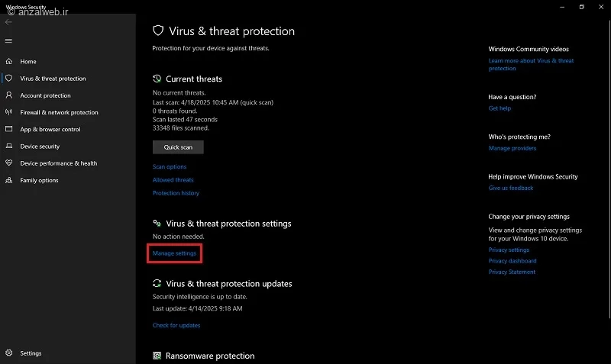The image size is (611, 364).
Task: Open the hamburger navigation menu
Action: (x=9, y=40)
